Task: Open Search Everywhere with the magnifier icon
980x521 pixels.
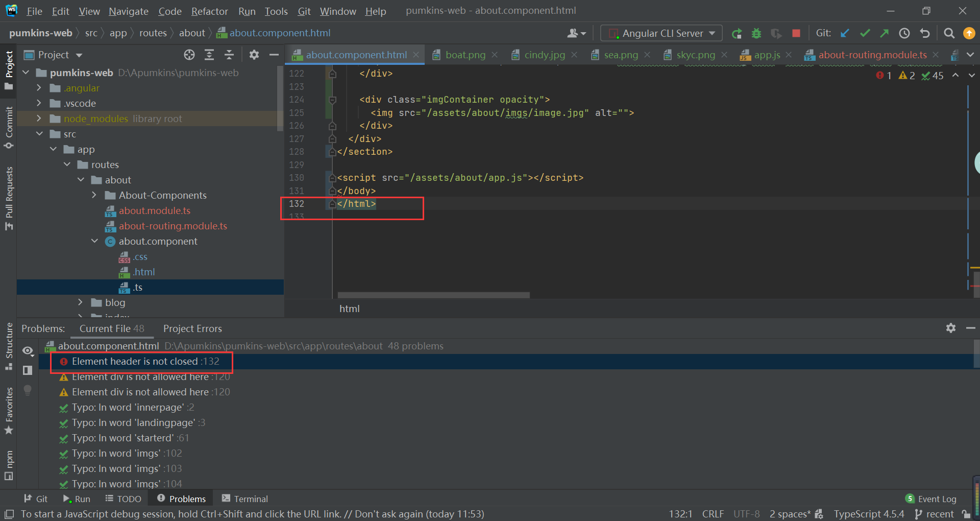Action: click(949, 33)
